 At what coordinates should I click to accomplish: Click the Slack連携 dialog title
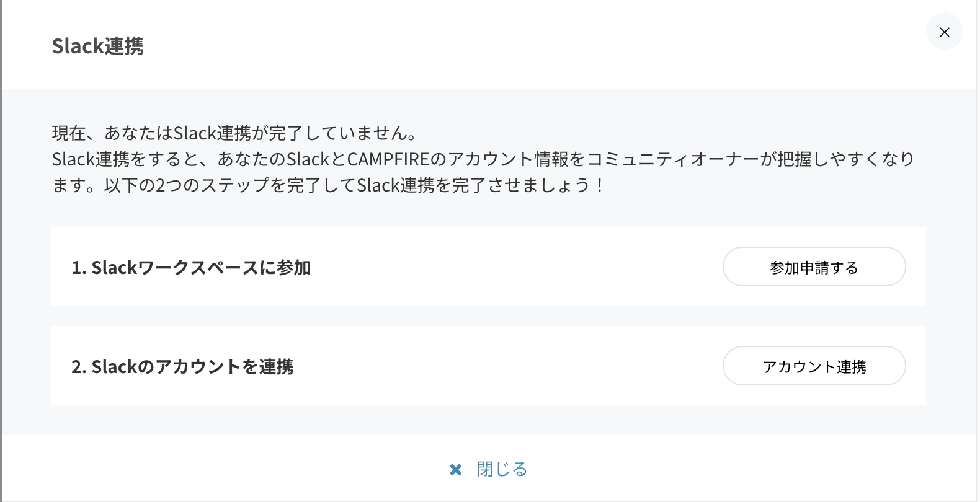(98, 46)
